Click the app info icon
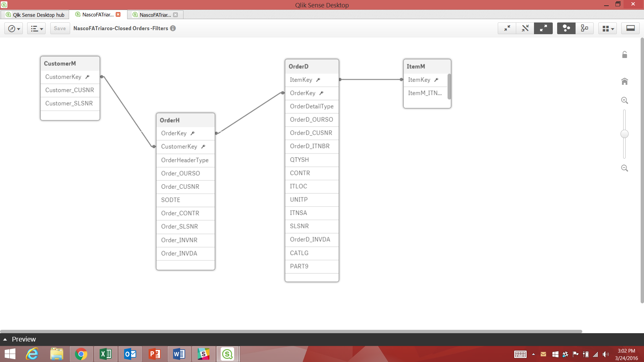 pos(173,28)
